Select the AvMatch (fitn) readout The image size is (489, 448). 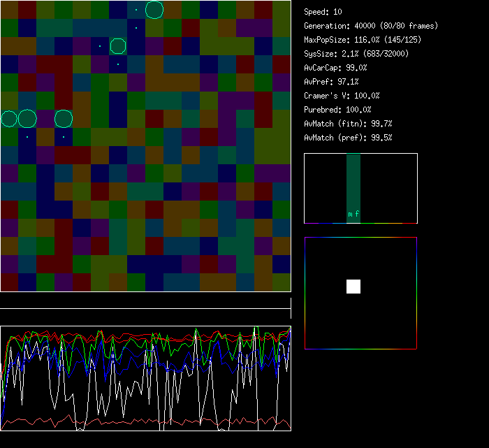(x=348, y=124)
